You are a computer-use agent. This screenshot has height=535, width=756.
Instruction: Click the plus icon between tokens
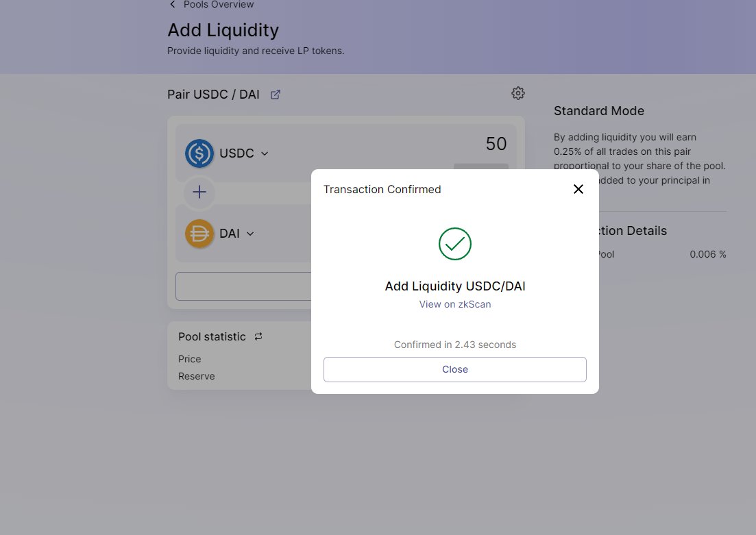click(199, 192)
